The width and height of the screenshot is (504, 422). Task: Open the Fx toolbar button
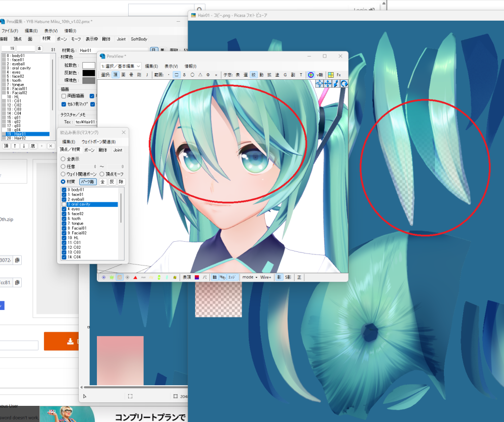339,75
